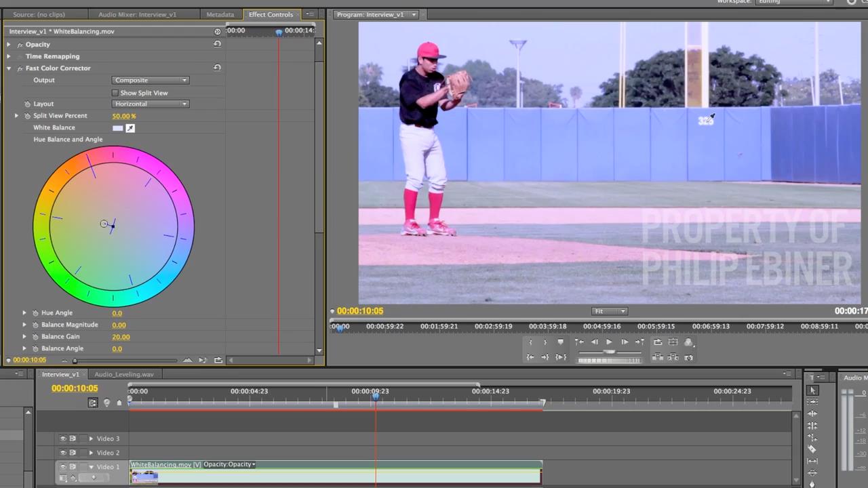Select the Effect Controls tab

(271, 14)
